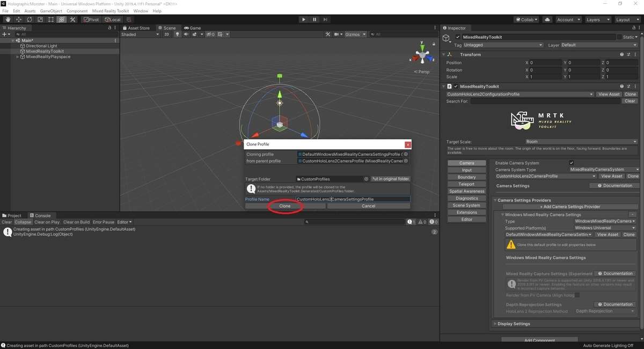Toggle Pivot handle position
644x349 pixels.
click(91, 19)
